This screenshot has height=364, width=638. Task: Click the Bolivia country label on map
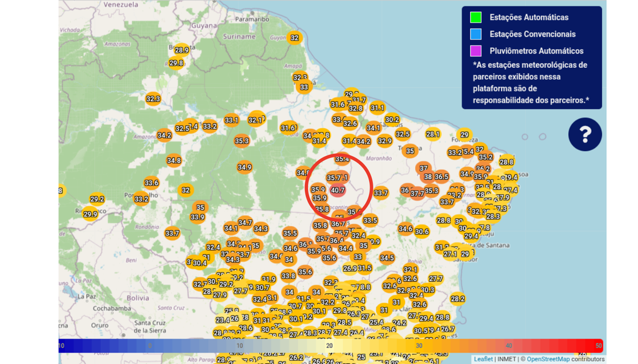coord(138,298)
